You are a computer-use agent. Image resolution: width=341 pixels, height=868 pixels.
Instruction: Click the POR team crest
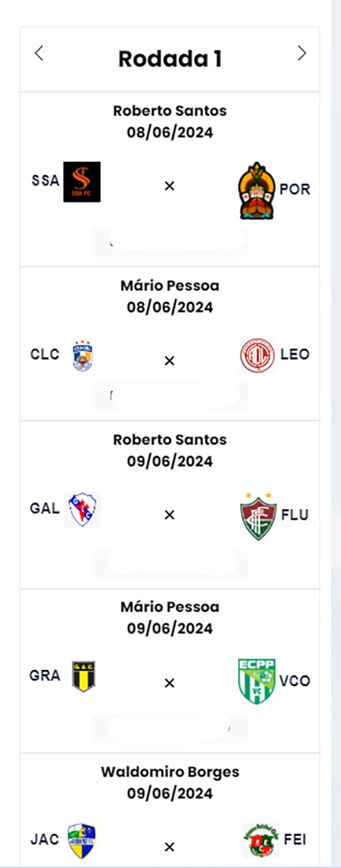257,190
